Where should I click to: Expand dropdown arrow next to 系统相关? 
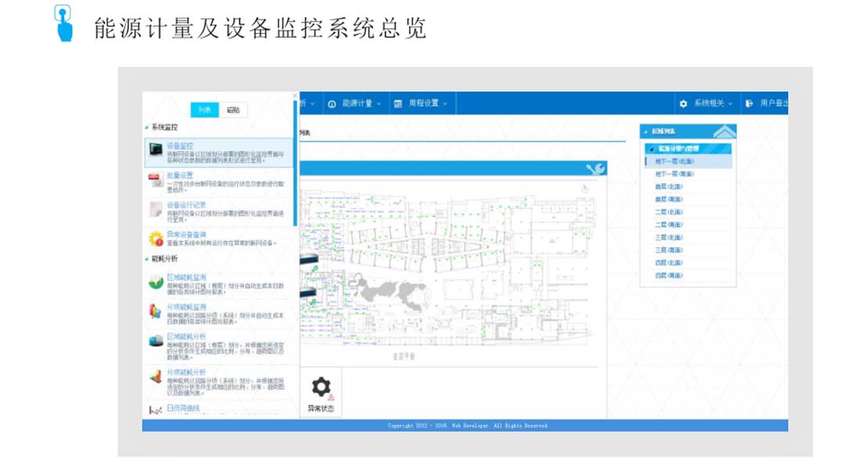730,104
